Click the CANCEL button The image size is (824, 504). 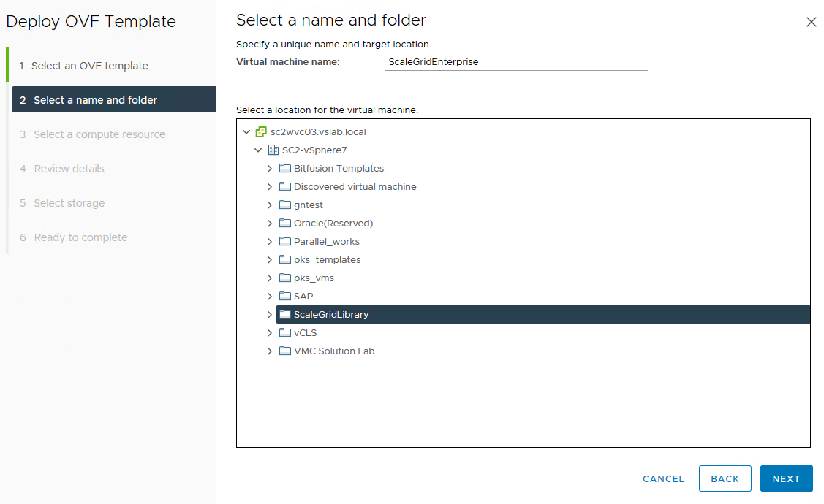click(x=664, y=479)
